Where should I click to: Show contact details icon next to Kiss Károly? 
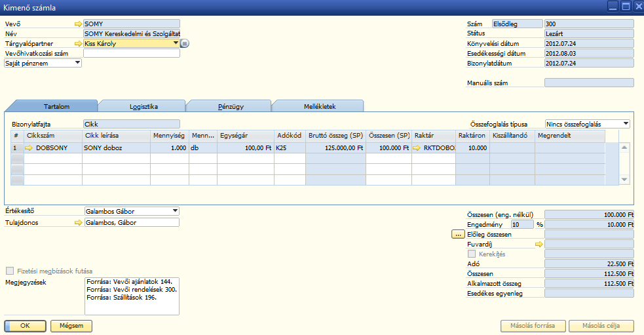point(185,43)
